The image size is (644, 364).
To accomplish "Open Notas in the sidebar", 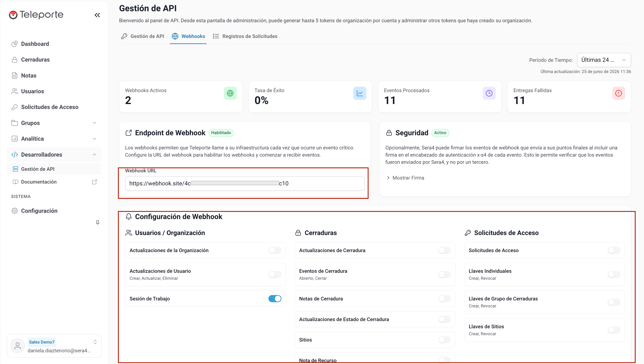I will click(x=28, y=76).
